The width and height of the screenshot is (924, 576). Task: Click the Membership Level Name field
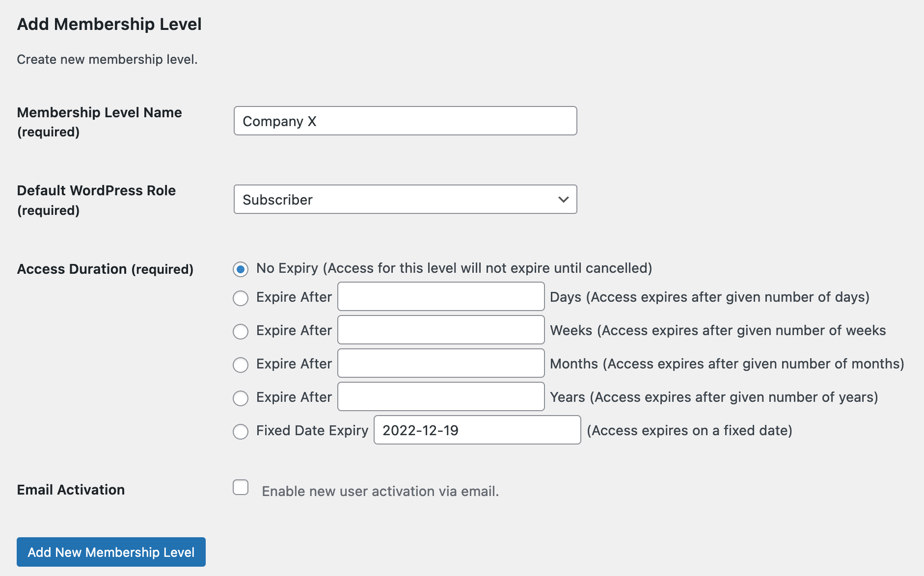click(406, 121)
